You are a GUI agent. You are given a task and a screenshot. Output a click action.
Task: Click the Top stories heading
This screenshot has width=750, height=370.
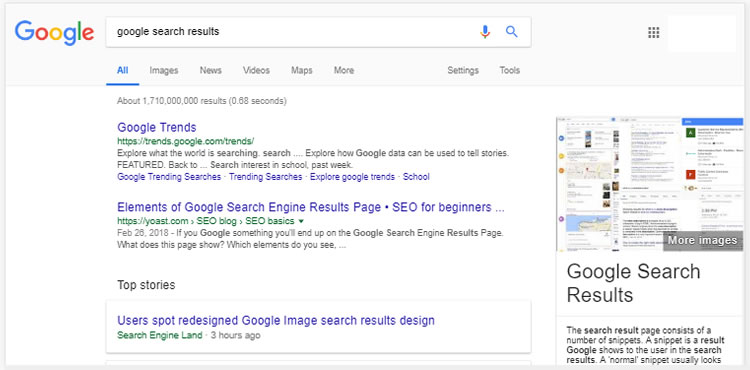[146, 285]
